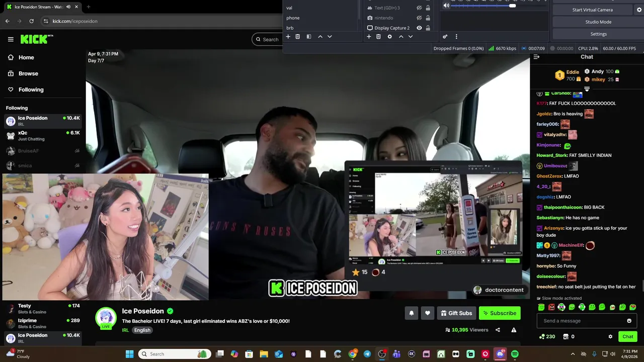Click the chat scrollbar

(x=642, y=285)
